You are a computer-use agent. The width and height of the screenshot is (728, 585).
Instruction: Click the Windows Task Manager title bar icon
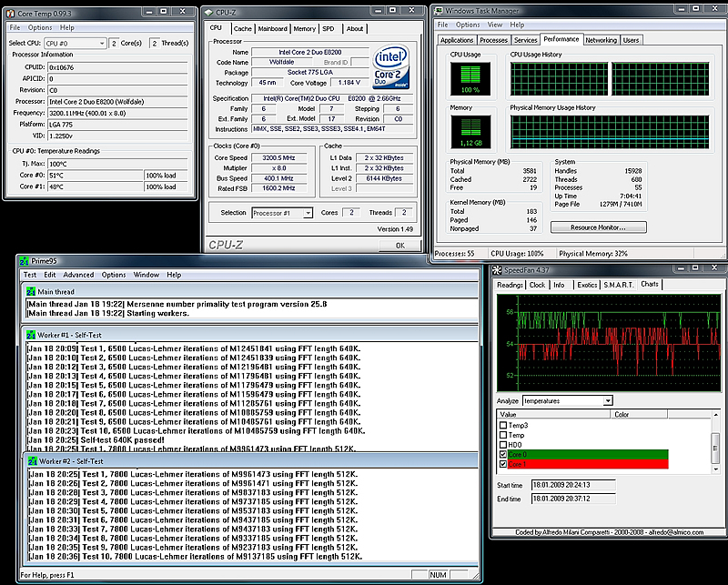(438, 11)
